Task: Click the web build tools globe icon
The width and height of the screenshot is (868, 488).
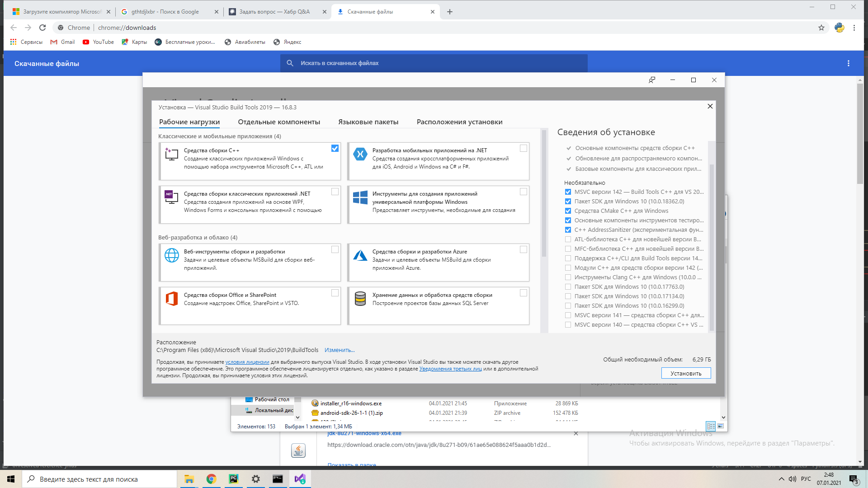Action: (171, 255)
